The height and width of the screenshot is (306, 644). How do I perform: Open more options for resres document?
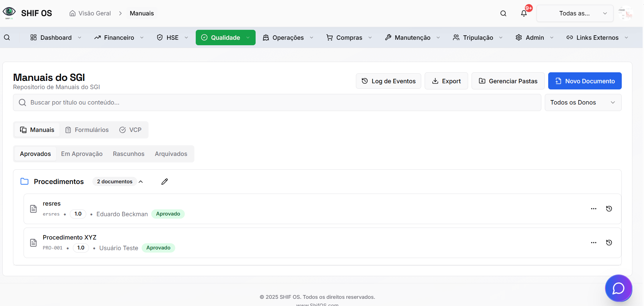593,209
